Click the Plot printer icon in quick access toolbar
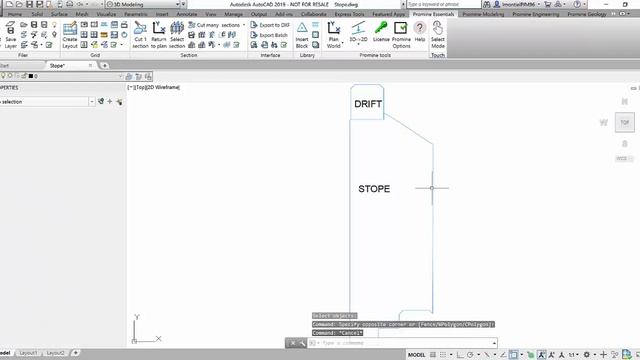 (x=69, y=4)
